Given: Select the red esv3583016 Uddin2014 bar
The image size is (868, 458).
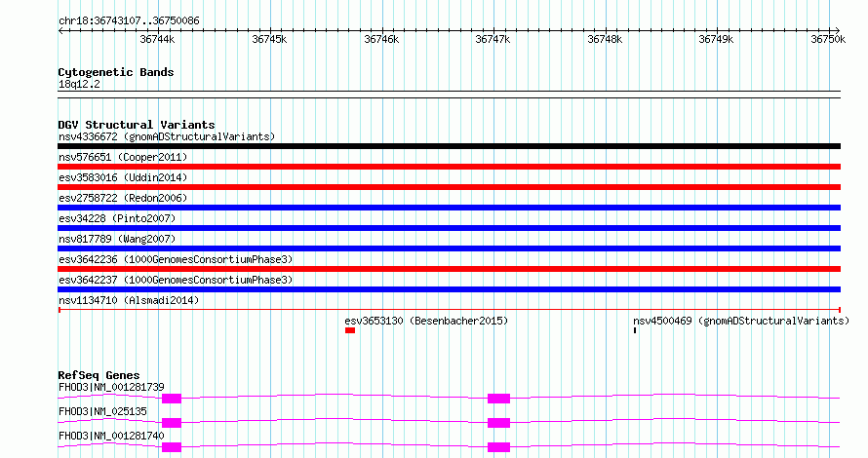Looking at the screenshot, I should coord(449,187).
